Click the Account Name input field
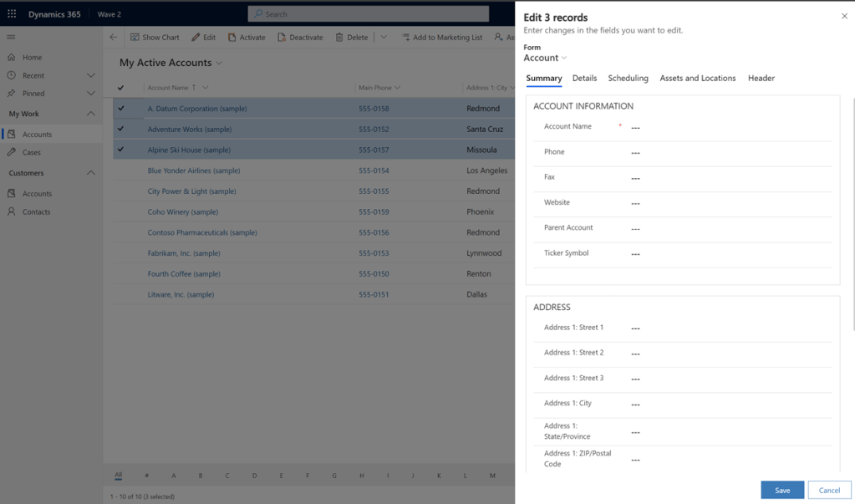The height and width of the screenshot is (504, 855). [727, 128]
